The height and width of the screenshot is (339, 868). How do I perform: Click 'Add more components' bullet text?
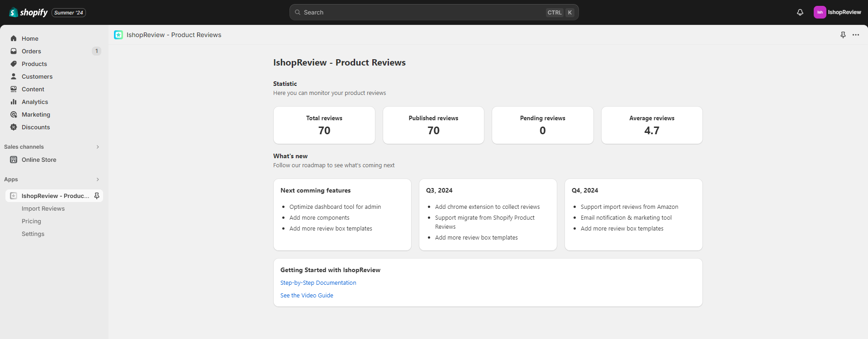point(319,218)
